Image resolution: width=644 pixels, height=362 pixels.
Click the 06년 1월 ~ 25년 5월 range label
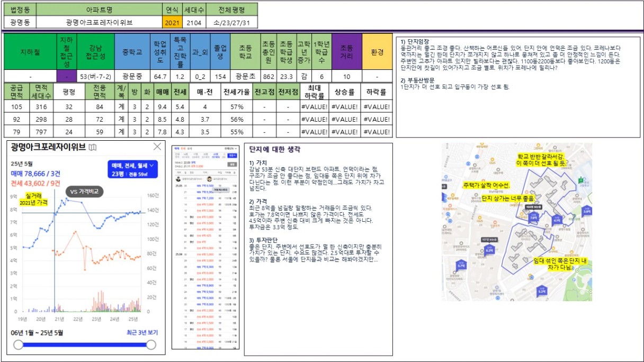tap(37, 333)
